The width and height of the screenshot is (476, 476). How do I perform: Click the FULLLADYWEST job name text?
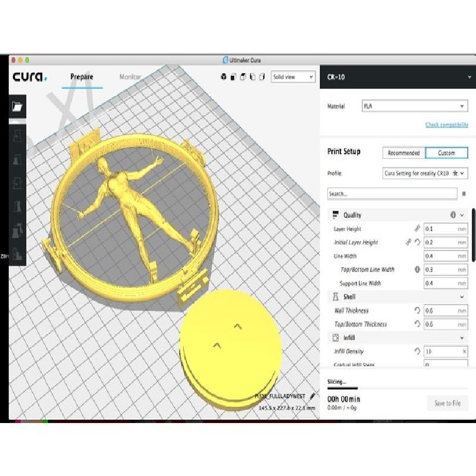[280, 396]
